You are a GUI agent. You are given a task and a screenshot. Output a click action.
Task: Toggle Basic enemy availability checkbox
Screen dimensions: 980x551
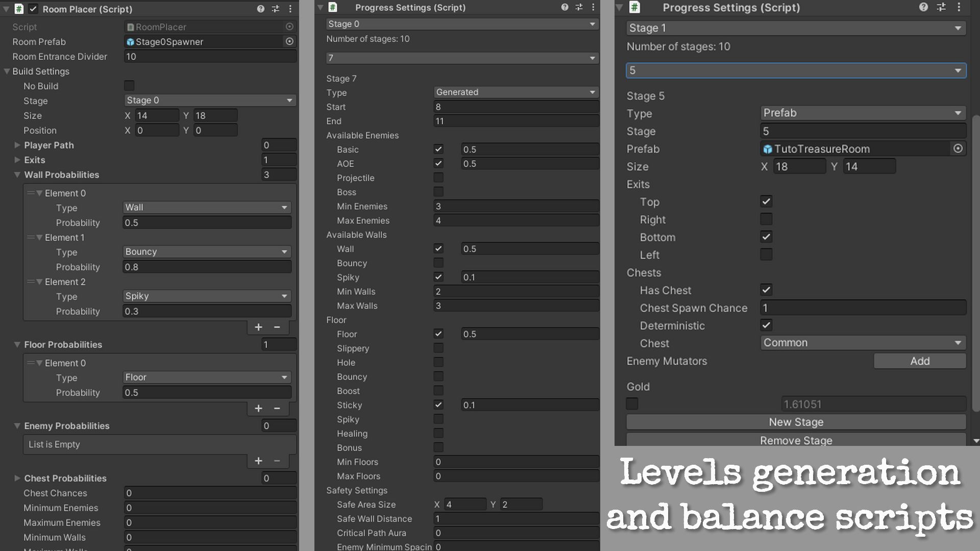pyautogui.click(x=438, y=149)
